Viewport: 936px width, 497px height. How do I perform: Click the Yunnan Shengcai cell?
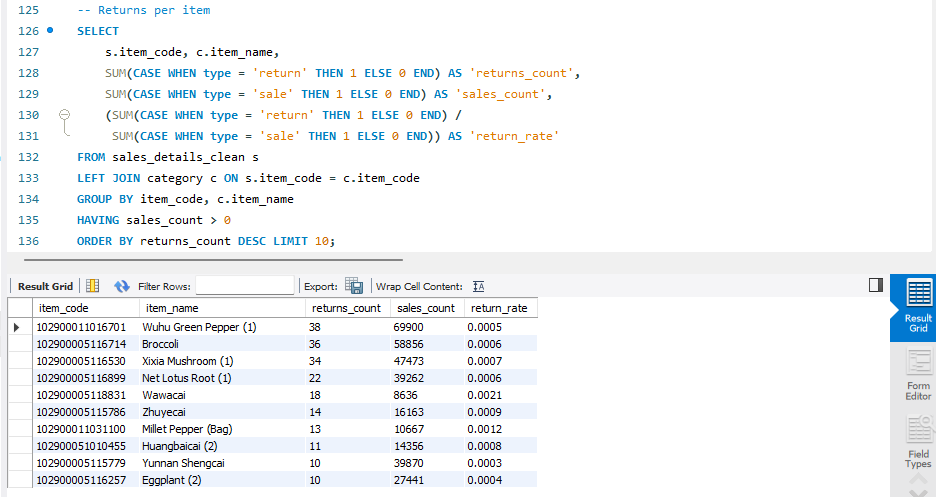click(x=222, y=463)
